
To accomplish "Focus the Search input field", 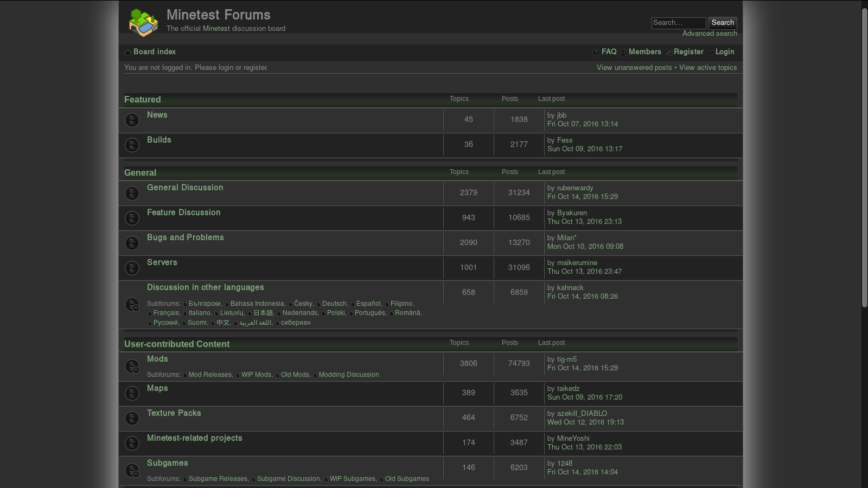I will 679,23.
